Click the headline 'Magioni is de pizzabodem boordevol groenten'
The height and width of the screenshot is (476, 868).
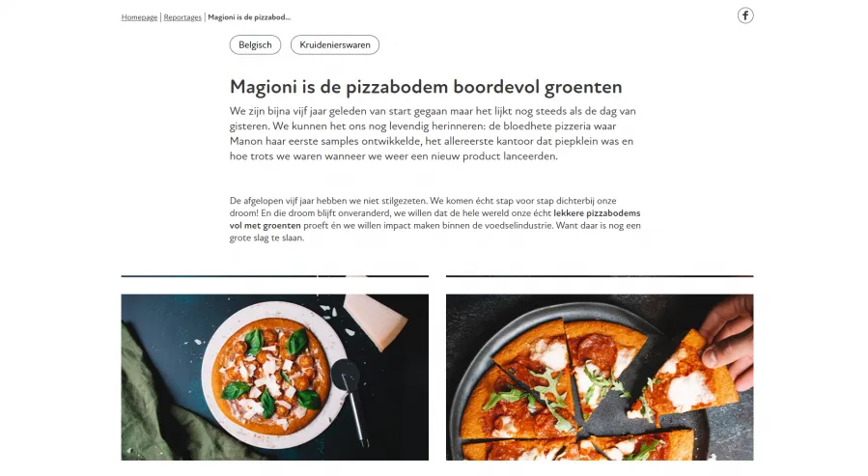426,87
